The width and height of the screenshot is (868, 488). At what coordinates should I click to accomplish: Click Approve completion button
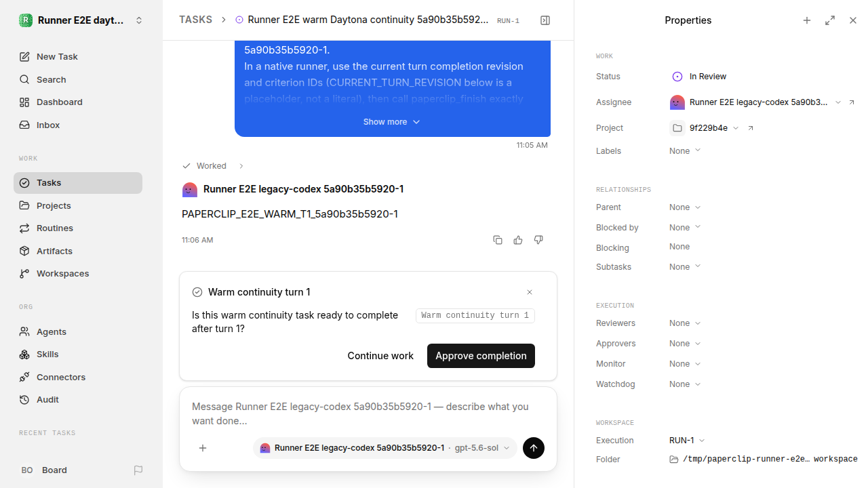(x=481, y=356)
